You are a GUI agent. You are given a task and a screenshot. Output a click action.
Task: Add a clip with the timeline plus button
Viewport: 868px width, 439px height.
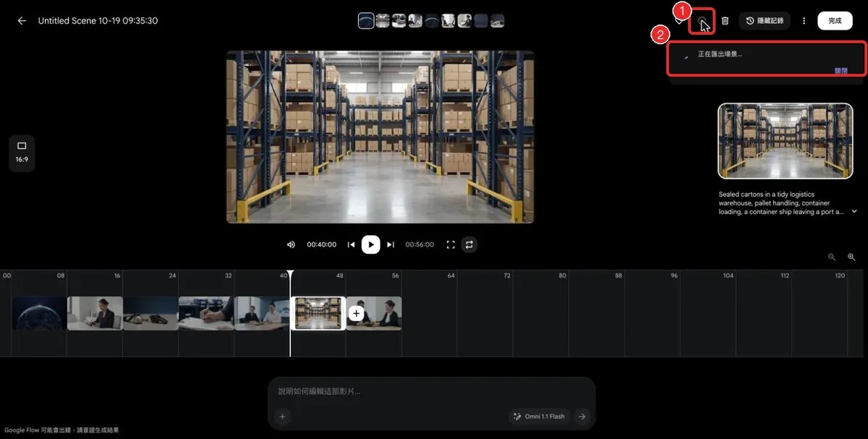pos(356,313)
